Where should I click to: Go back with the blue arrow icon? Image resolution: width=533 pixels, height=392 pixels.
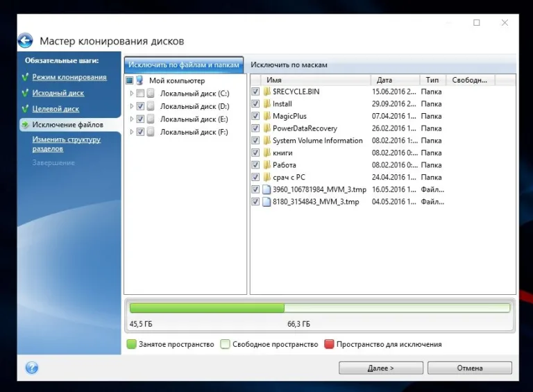point(26,41)
